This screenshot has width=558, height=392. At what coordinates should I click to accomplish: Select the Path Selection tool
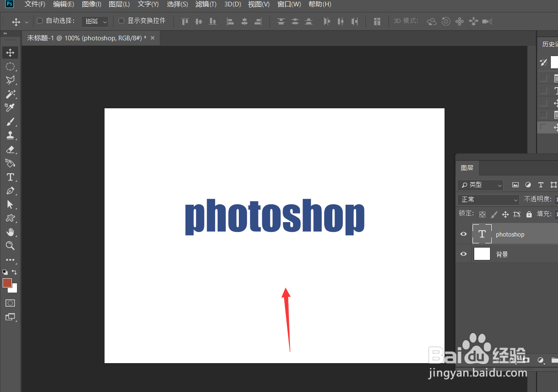point(10,205)
